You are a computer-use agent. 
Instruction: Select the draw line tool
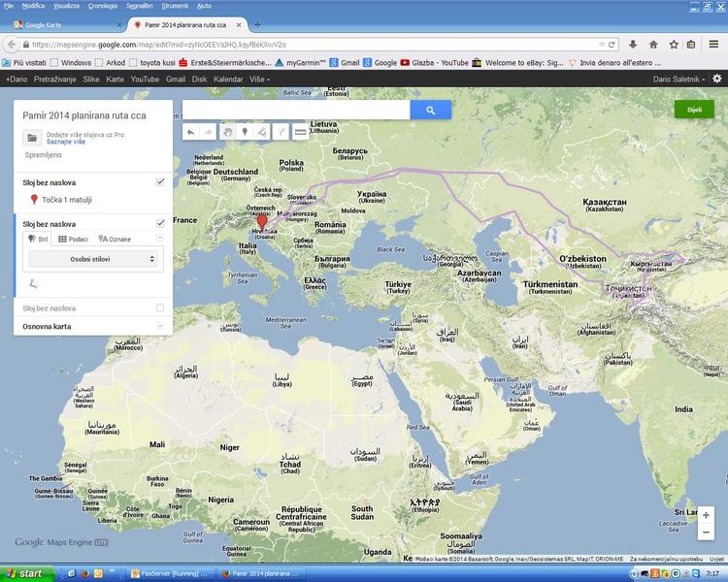coord(262,132)
